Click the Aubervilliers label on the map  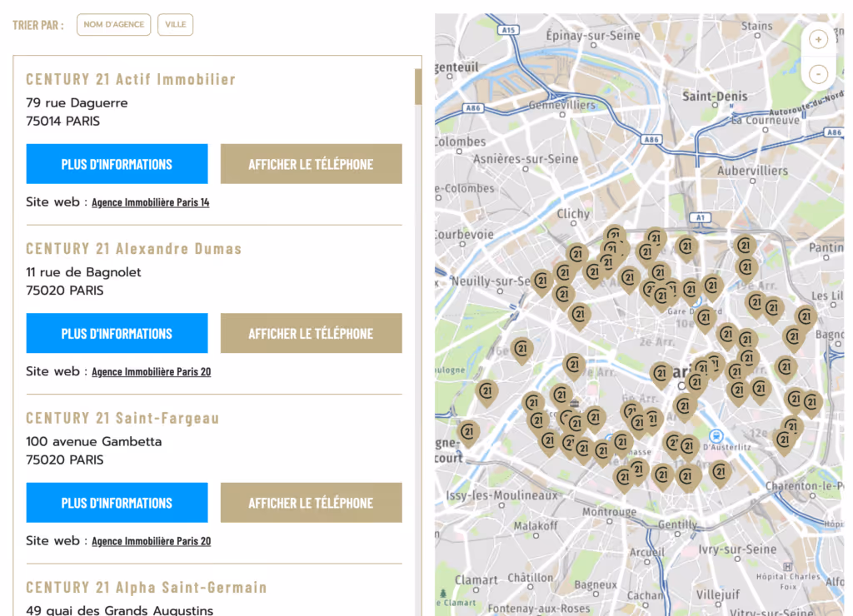coord(752,171)
